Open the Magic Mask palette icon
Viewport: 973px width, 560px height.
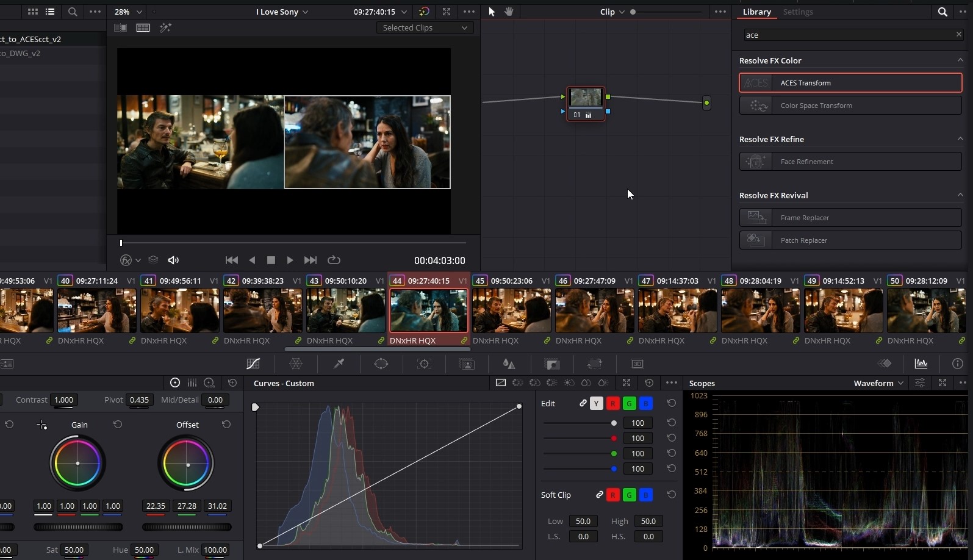click(467, 364)
